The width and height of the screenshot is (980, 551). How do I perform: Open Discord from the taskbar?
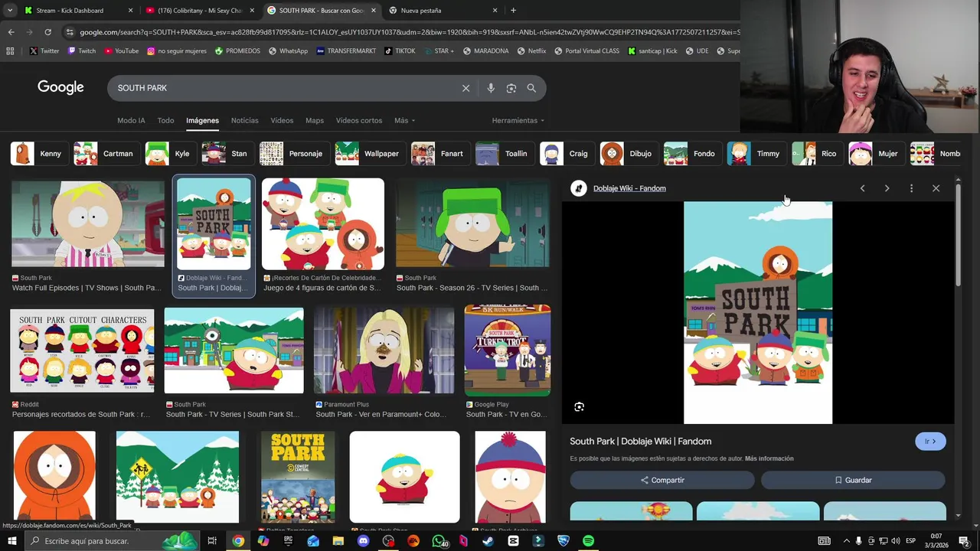[364, 541]
